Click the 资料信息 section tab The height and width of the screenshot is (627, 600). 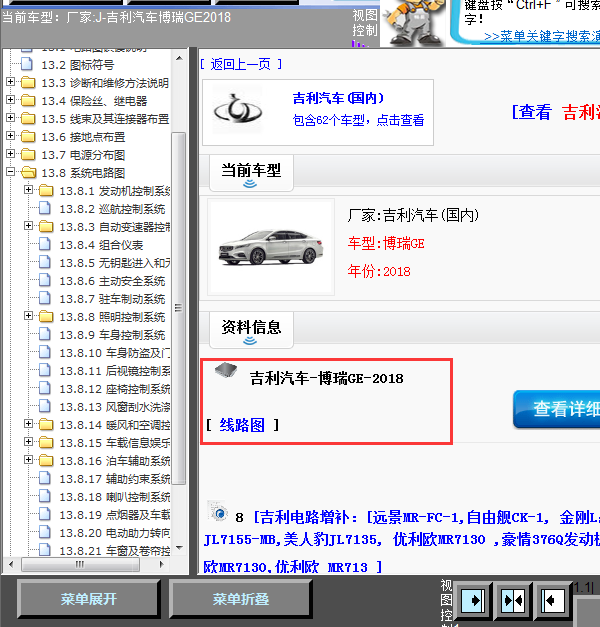[x=251, y=330]
